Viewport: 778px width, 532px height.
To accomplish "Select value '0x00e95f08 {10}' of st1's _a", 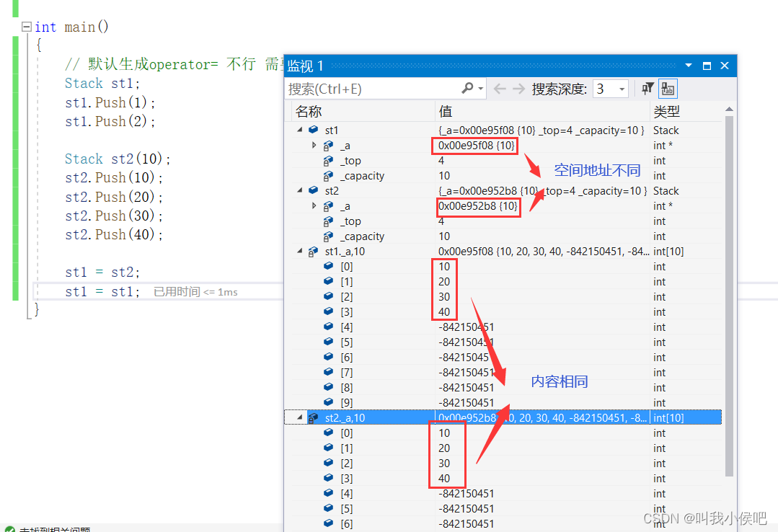I will pos(477,146).
